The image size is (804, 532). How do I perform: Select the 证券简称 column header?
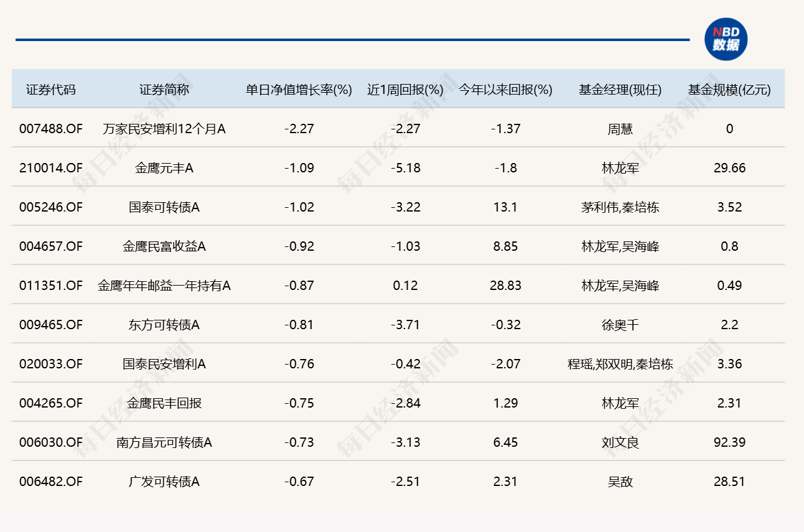(164, 90)
